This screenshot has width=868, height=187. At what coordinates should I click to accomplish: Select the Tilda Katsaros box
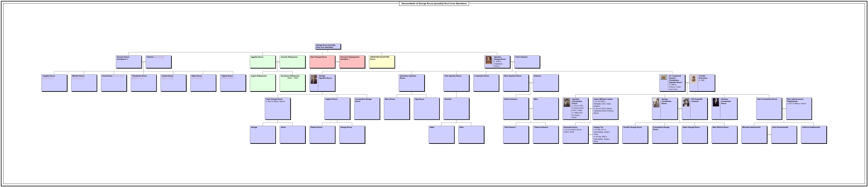516,135
